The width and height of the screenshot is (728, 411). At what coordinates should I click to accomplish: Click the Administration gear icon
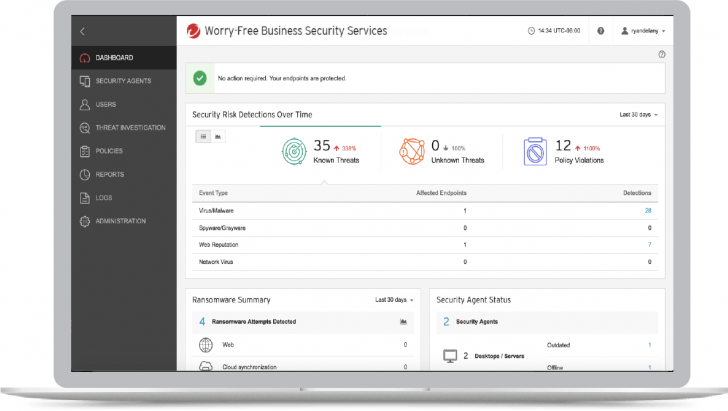[x=84, y=222]
